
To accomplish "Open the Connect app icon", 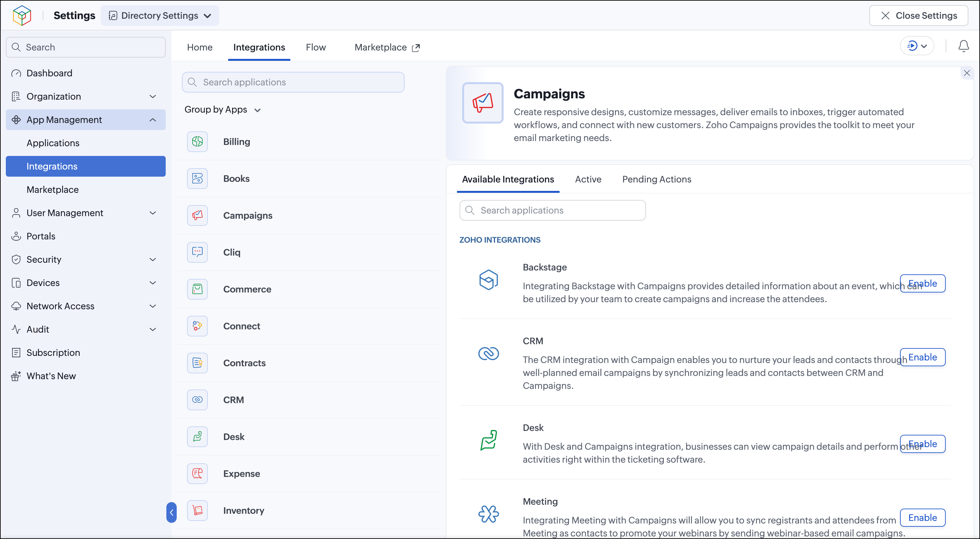I will pyautogui.click(x=197, y=326).
